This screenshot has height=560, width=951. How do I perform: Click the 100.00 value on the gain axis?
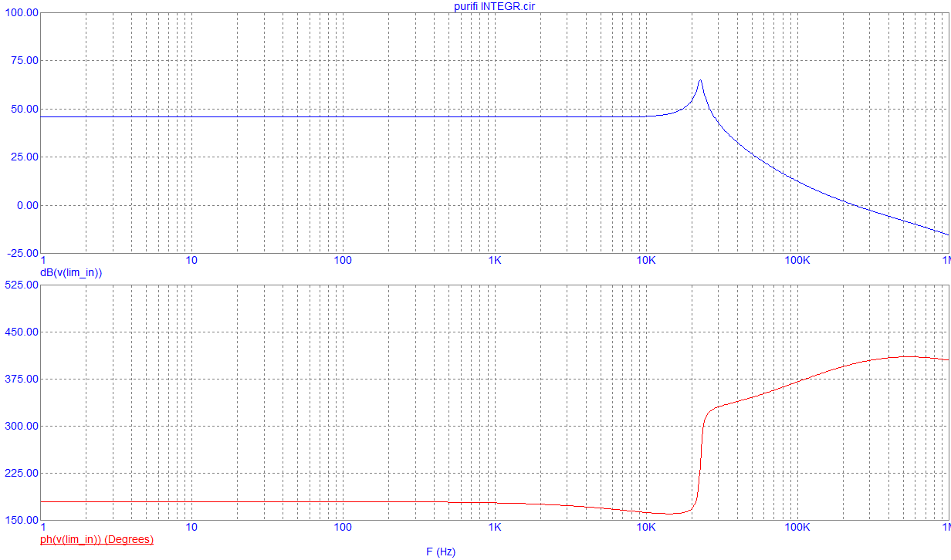pos(20,12)
